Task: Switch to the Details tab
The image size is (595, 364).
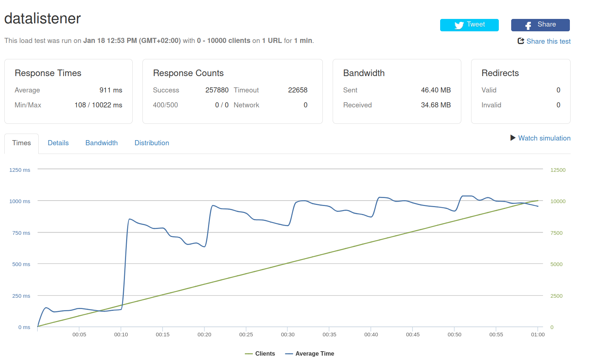Action: 58,143
